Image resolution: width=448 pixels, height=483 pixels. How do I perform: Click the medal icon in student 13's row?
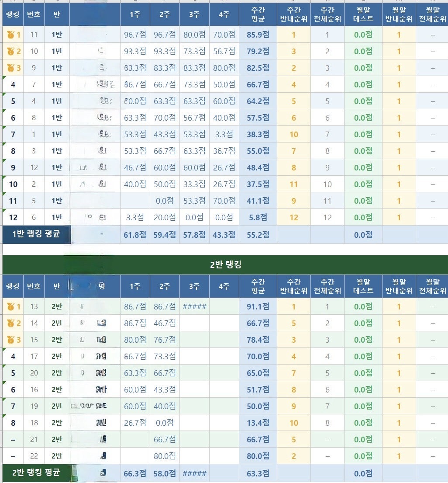11,306
